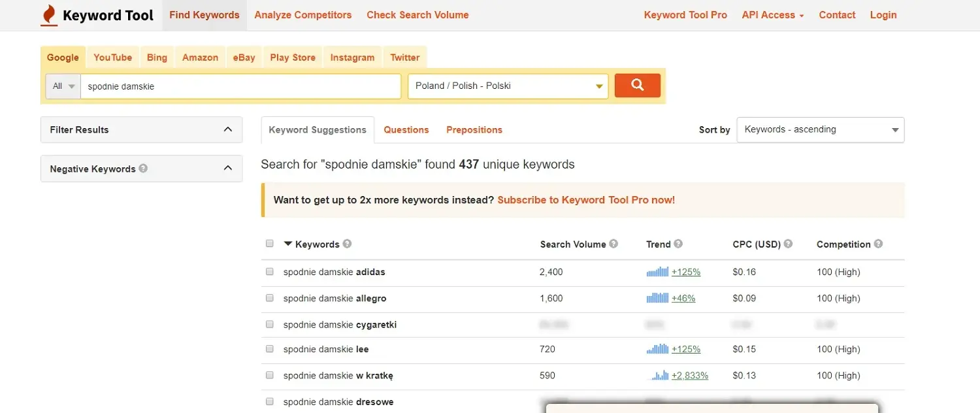The height and width of the screenshot is (413, 980).
Task: Click the orange search magnifier button
Action: (x=638, y=86)
